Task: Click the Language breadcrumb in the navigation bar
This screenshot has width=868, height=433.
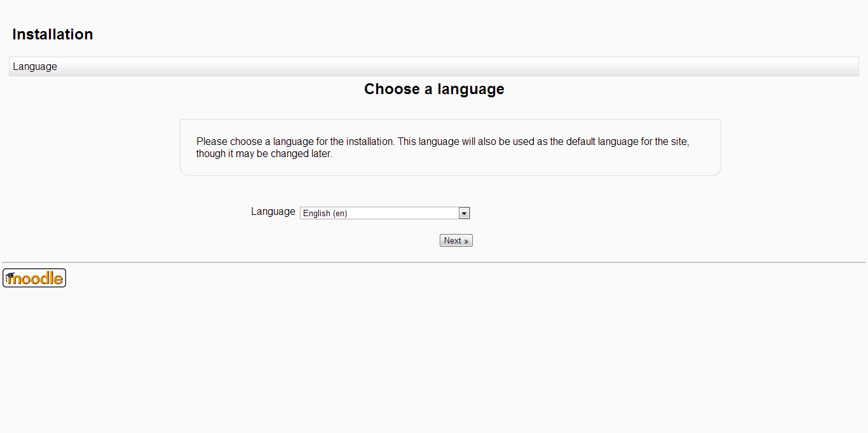Action: click(35, 67)
